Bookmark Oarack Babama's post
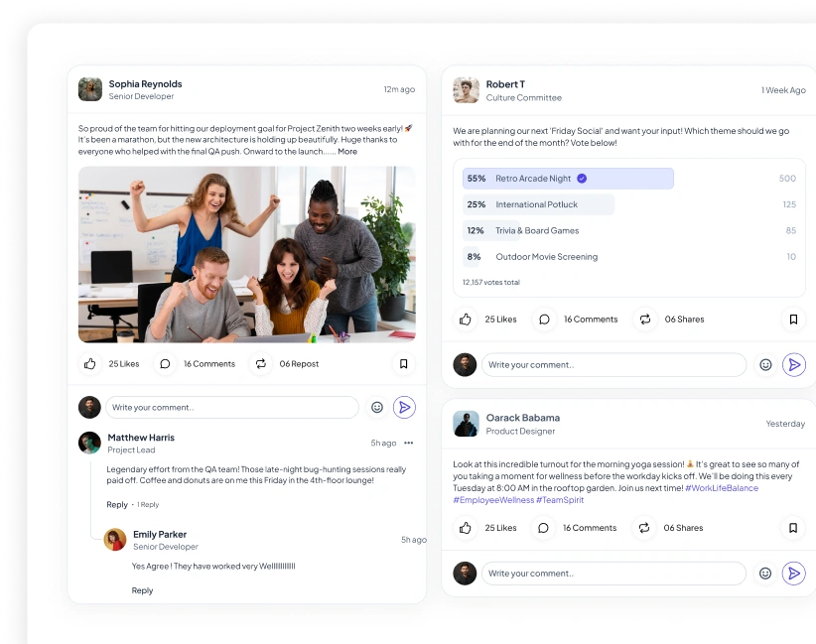 click(x=793, y=528)
